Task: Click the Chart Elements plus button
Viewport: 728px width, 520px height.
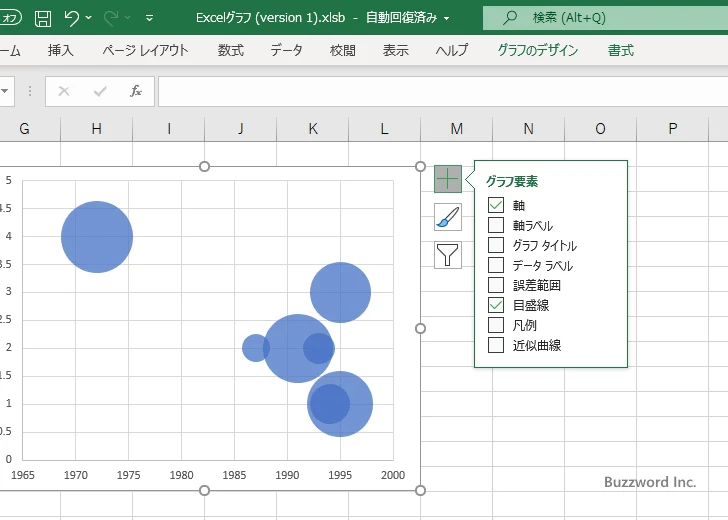Action: pyautogui.click(x=448, y=179)
